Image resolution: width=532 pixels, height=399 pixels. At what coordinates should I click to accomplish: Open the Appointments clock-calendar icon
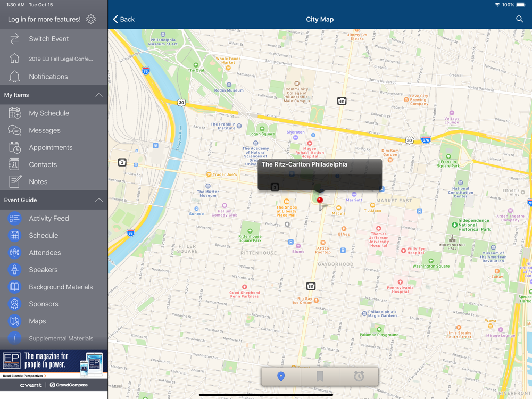[14, 147]
